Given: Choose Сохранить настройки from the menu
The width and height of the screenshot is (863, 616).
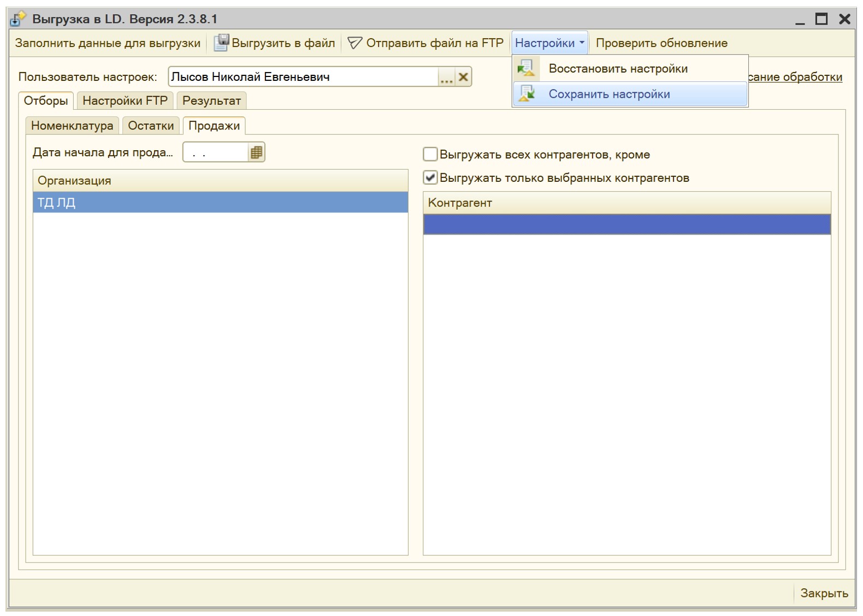Looking at the screenshot, I should click(x=609, y=94).
